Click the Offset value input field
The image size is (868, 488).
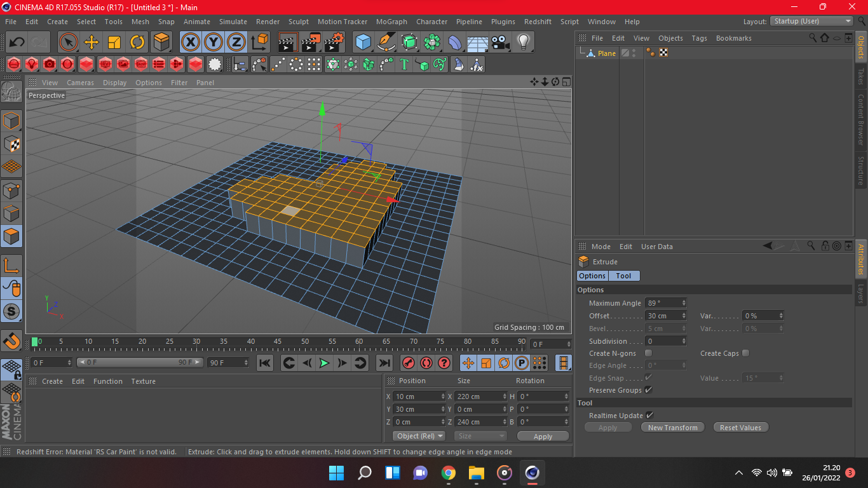662,316
